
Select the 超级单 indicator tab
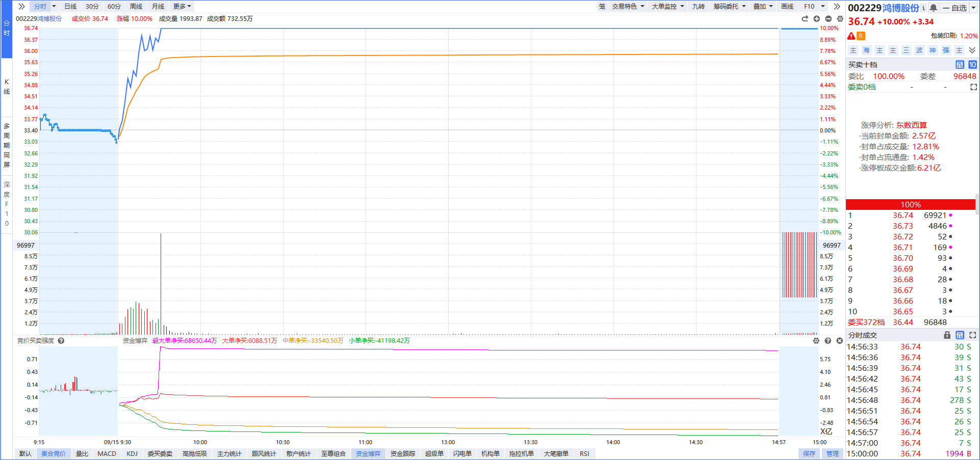(434, 454)
